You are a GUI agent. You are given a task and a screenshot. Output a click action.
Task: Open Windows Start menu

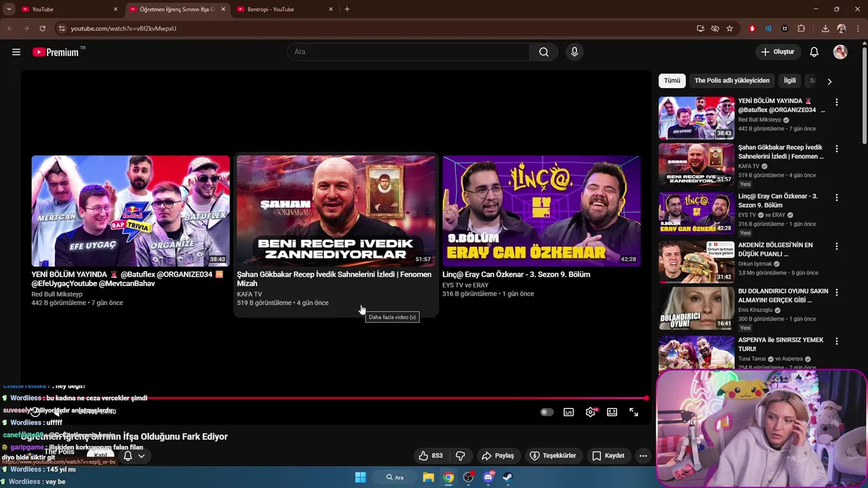(361, 477)
